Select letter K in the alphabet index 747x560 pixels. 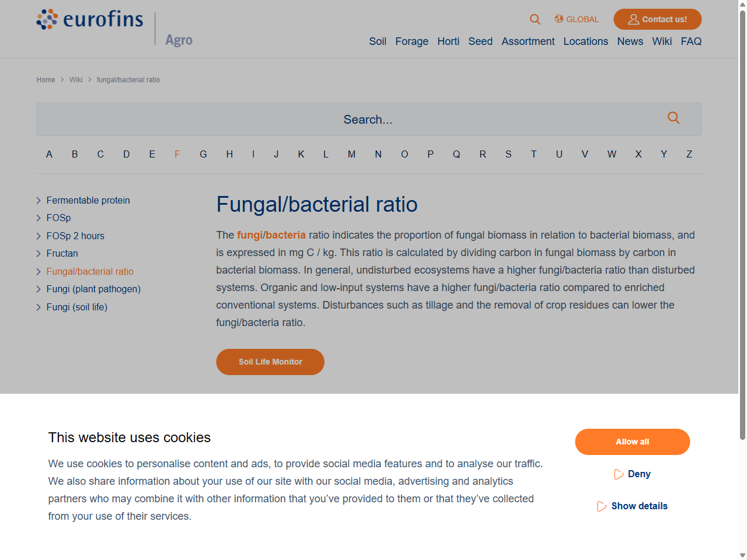pyautogui.click(x=301, y=155)
